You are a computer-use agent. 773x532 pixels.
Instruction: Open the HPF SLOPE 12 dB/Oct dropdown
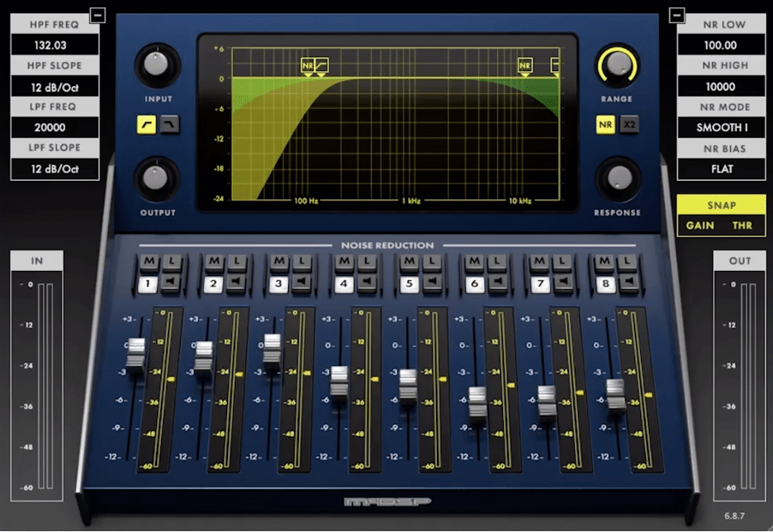click(55, 86)
